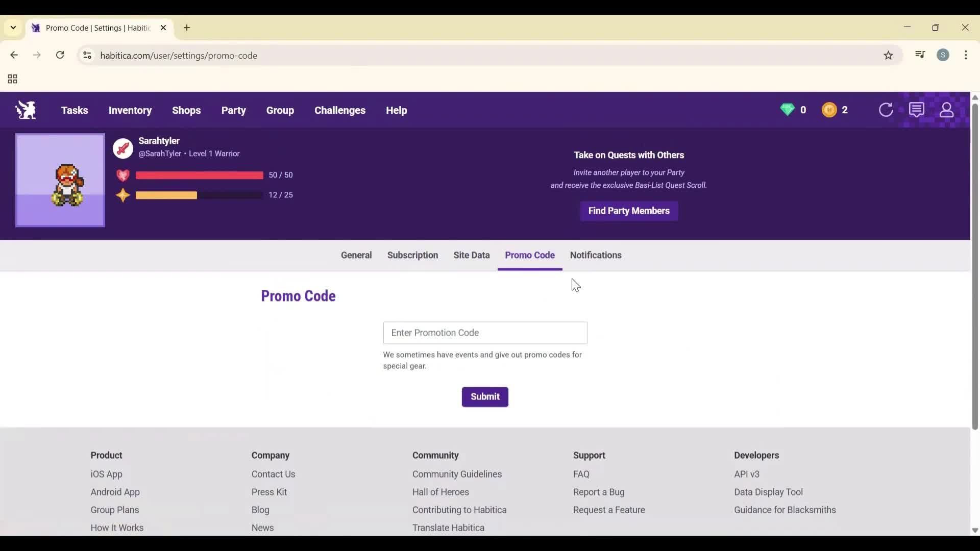
Task: Switch to the Notifications settings tab
Action: click(x=596, y=255)
